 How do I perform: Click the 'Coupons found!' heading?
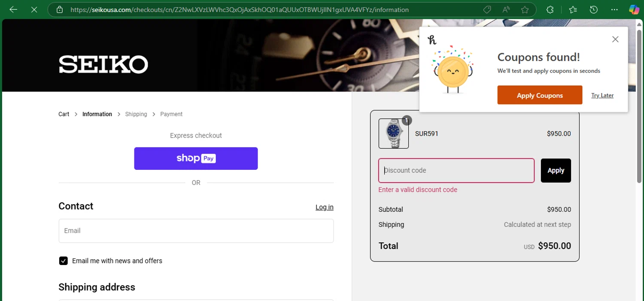point(538,57)
